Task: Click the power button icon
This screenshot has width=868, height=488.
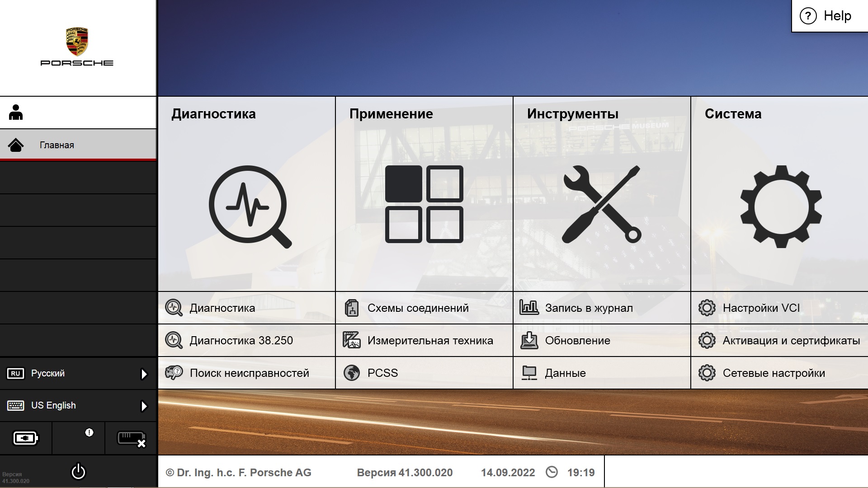Action: tap(78, 471)
